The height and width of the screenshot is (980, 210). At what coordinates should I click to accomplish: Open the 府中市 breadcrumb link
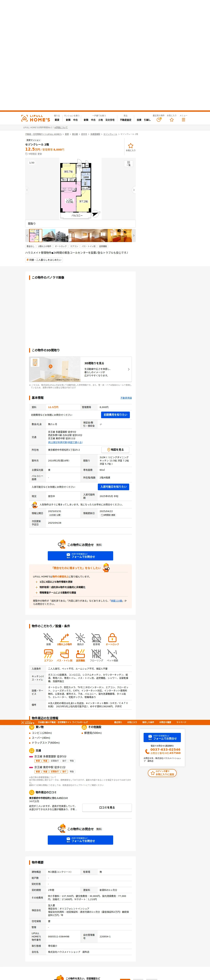pyautogui.click(x=84, y=134)
